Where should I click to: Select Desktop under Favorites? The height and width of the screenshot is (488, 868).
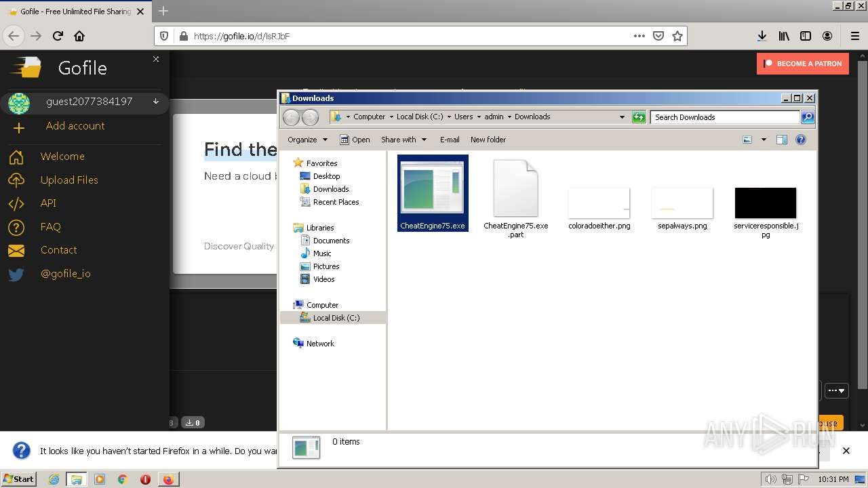click(326, 176)
